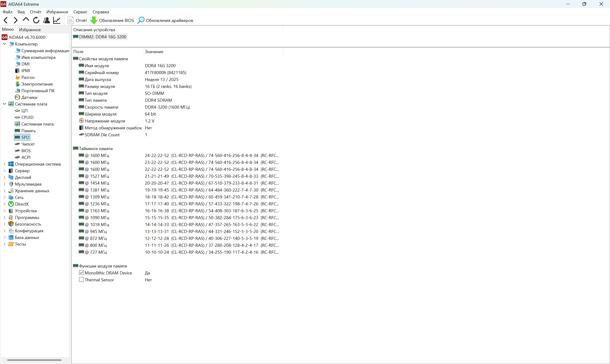Collapse the Компьютер tree node
The width and height of the screenshot is (610, 364).
click(x=5, y=44)
